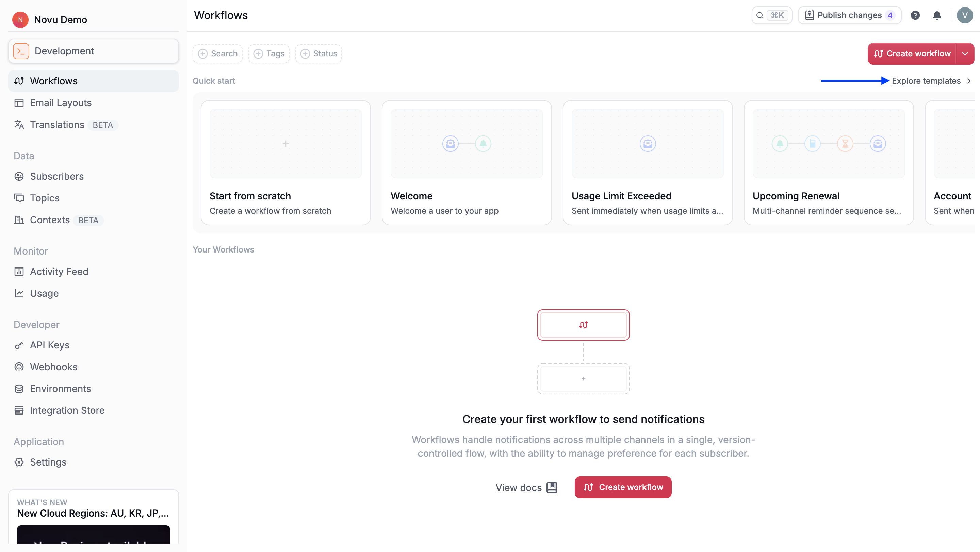Click the Webhooks icon in sidebar
This screenshot has width=980, height=552.
19,367
